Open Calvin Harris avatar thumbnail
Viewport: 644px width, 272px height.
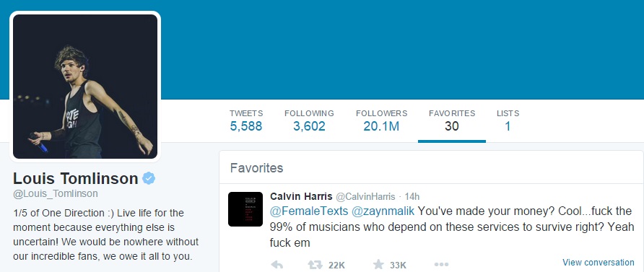click(x=245, y=209)
